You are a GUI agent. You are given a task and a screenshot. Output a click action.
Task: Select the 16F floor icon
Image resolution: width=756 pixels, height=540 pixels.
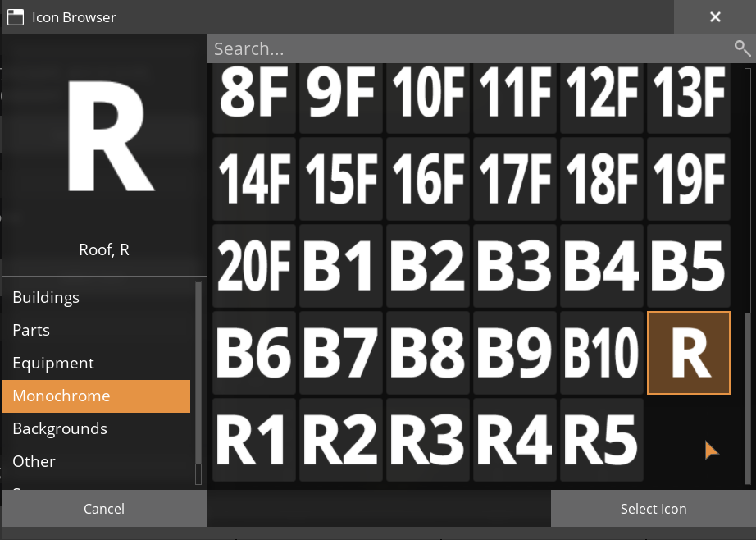[428, 179]
